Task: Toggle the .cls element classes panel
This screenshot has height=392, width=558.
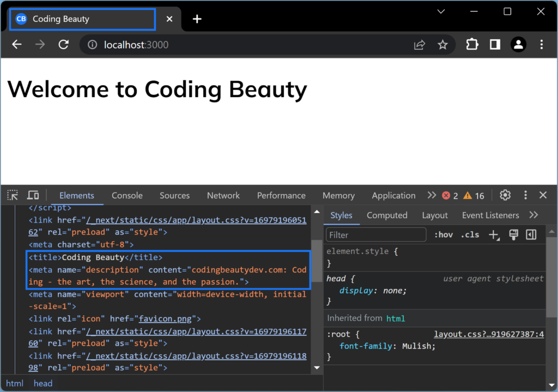Action: tap(470, 235)
